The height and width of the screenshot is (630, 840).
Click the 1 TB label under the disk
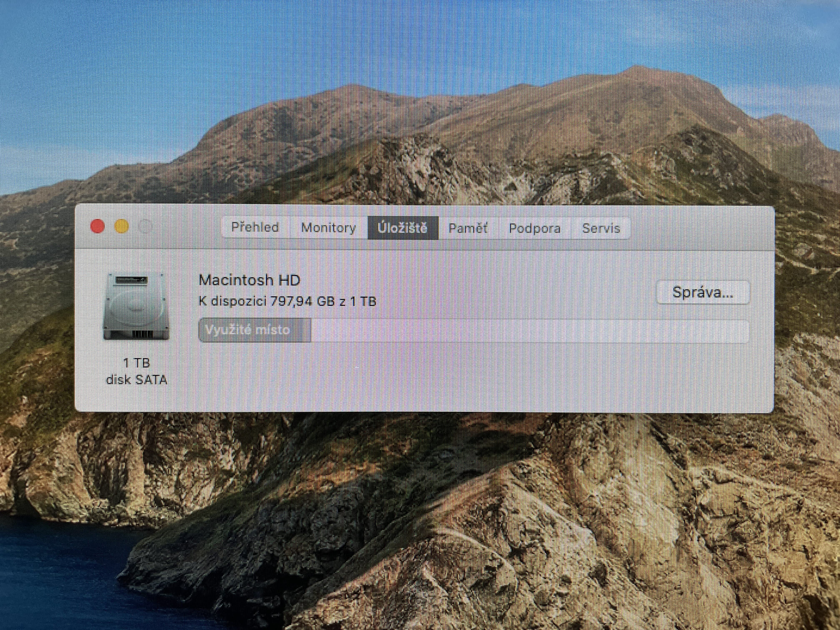(137, 363)
